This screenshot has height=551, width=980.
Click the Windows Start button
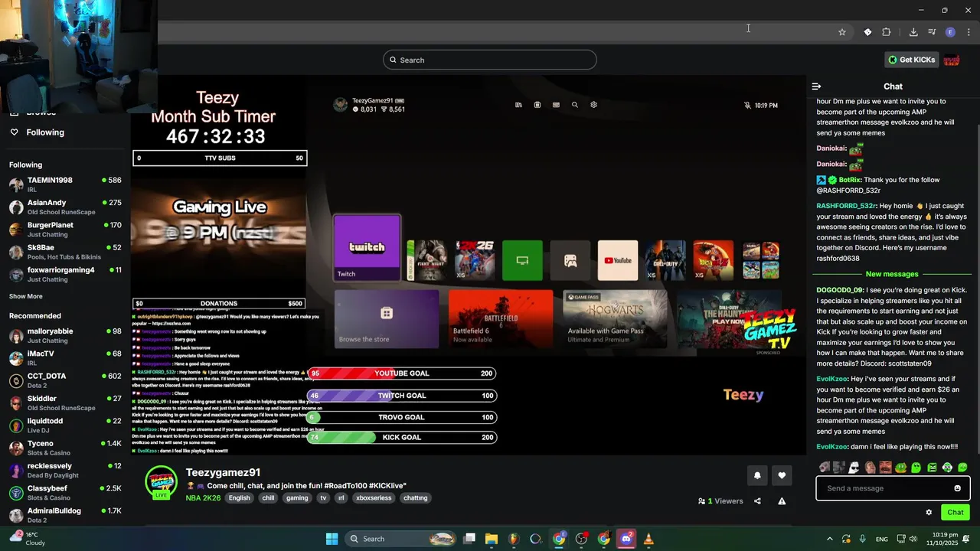332,539
